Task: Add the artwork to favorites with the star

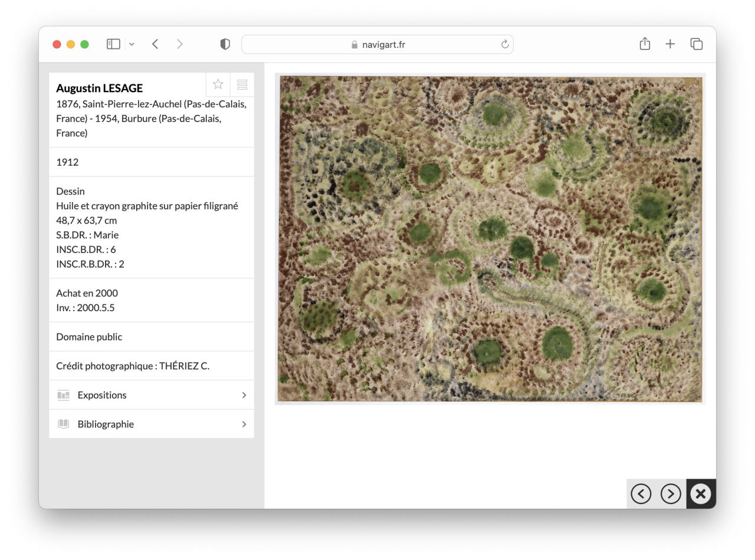Action: pyautogui.click(x=218, y=84)
